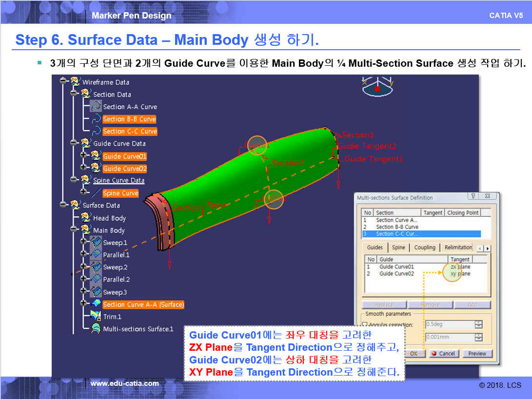This screenshot has width=532, height=399.
Task: Select the Trim.1 feature icon
Action: 96,317
